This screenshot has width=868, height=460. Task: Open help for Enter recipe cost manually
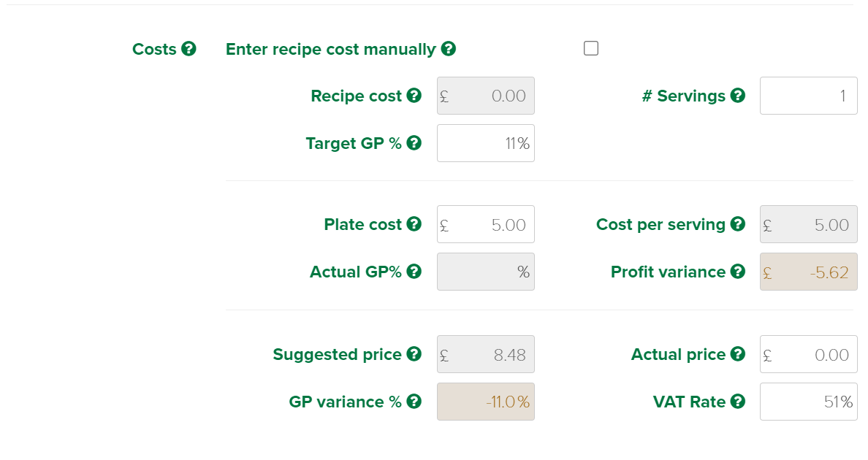[449, 49]
